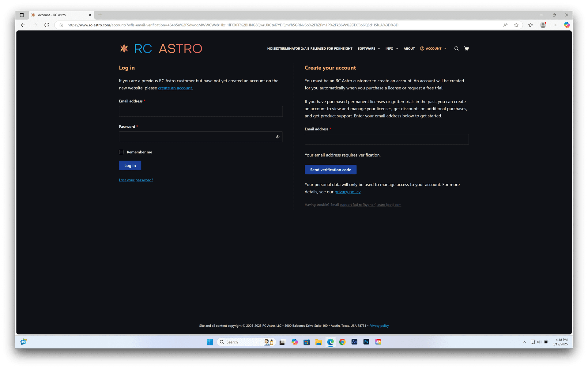Image resolution: width=588 pixels, height=369 pixels.
Task: Open Adobe Photoshop from taskbar
Action: coord(366,342)
